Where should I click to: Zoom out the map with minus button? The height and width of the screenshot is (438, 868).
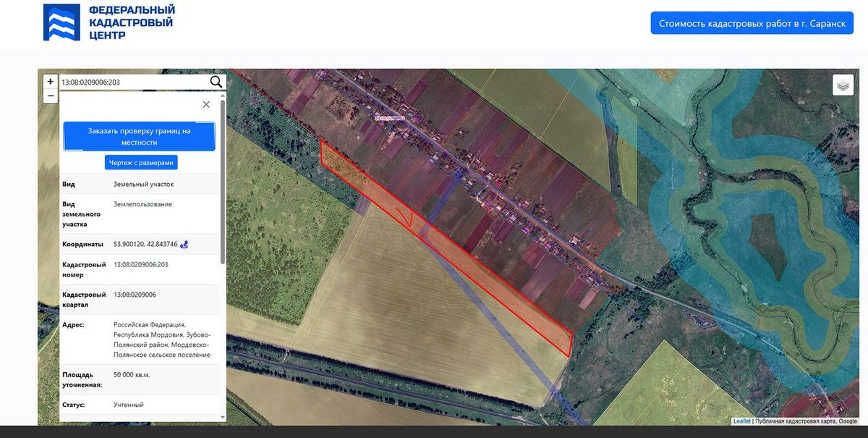(x=50, y=96)
